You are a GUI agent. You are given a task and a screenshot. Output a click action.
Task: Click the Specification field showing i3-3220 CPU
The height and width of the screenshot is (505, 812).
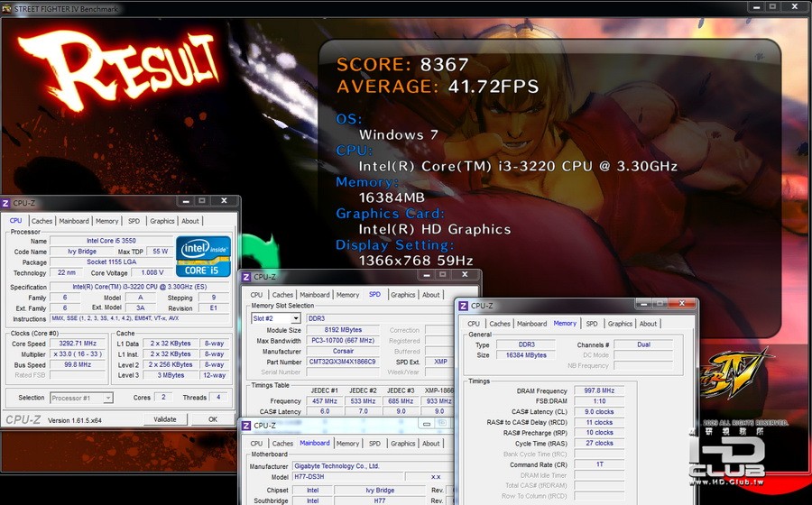pyautogui.click(x=139, y=287)
